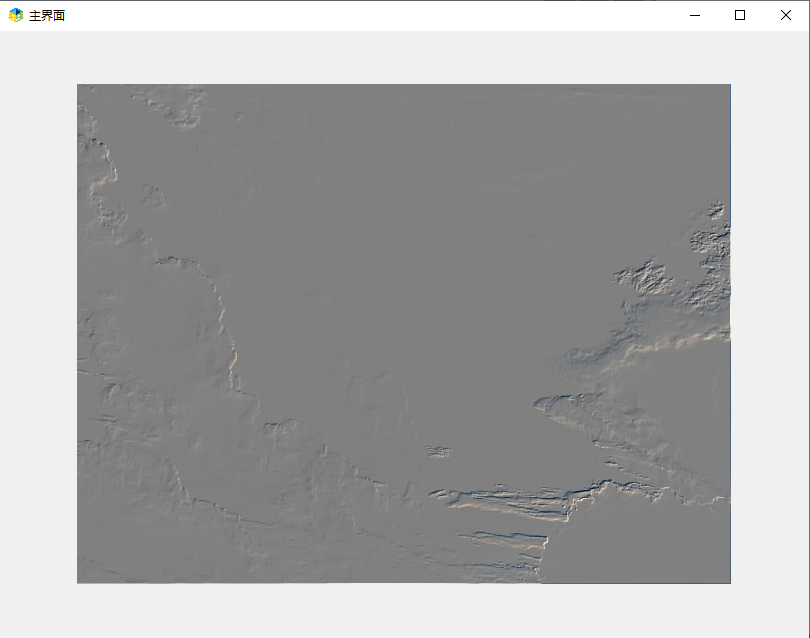Screen dimensions: 810x638
Task: Click the rugged terrain cluster at image right edge
Action: click(670, 280)
